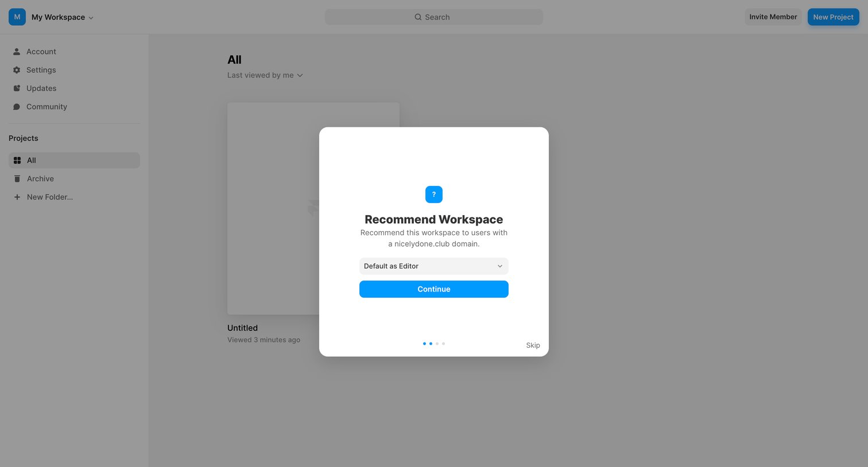The width and height of the screenshot is (868, 467).
Task: Create a folder with New Folder...
Action: [x=74, y=197]
